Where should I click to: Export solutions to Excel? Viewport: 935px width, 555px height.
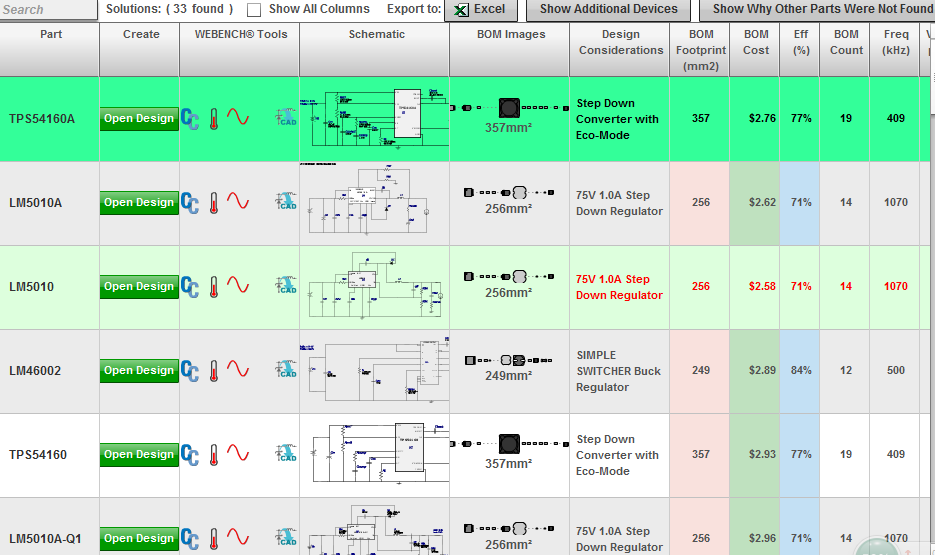[481, 10]
